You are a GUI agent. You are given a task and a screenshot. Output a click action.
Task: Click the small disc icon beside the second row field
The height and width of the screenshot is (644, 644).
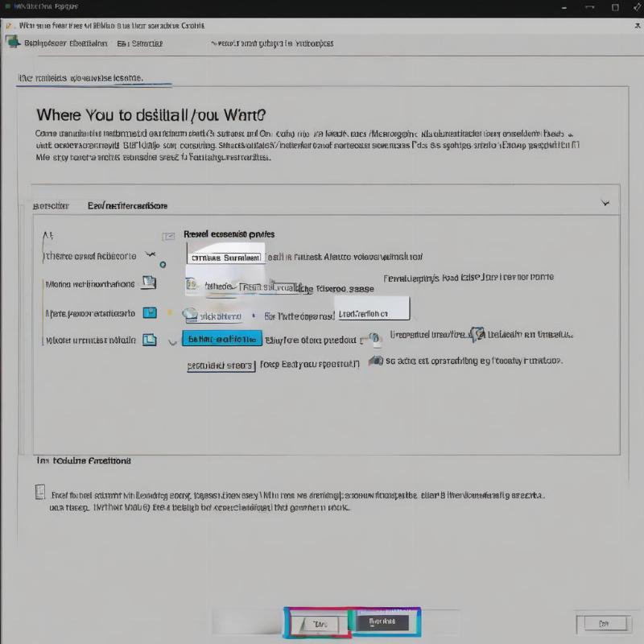(191, 284)
